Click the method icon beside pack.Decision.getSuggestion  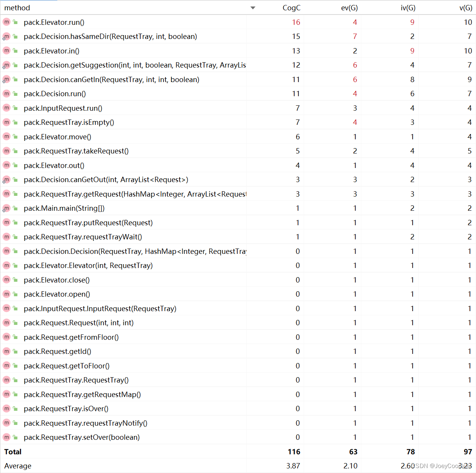click(6, 65)
